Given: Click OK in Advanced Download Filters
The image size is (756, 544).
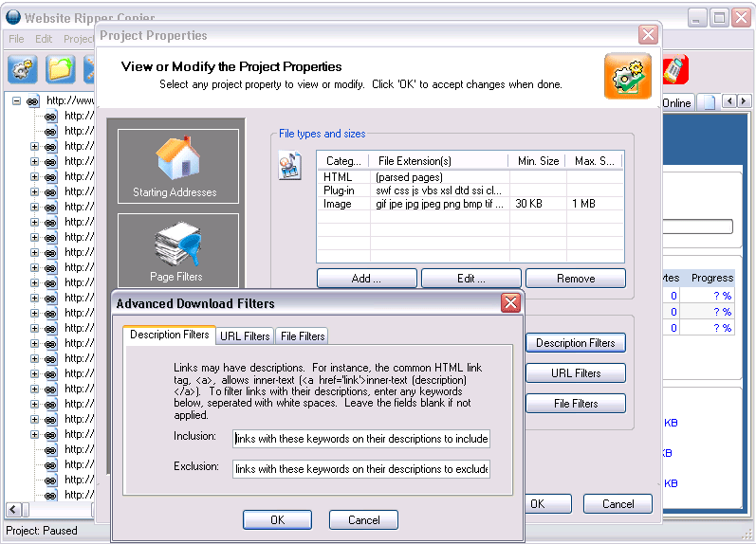Looking at the screenshot, I should pyautogui.click(x=277, y=520).
